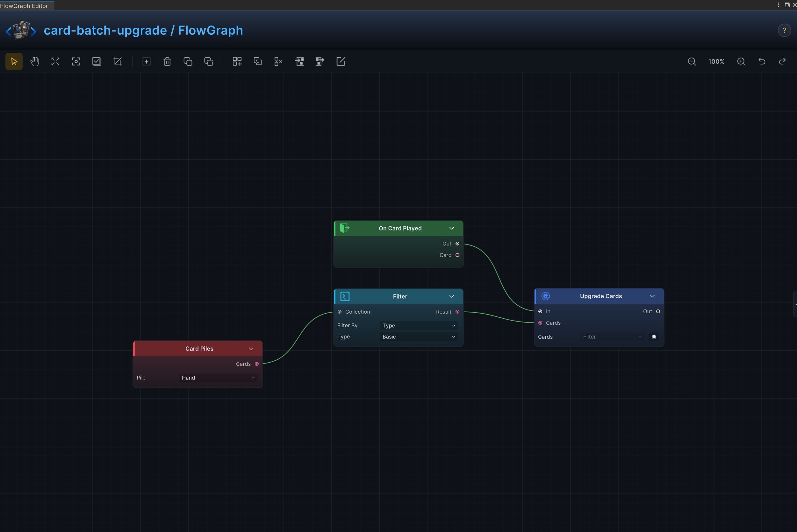This screenshot has height=532, width=797.
Task: Click the export-from-group arrow icon
Action: [320, 61]
